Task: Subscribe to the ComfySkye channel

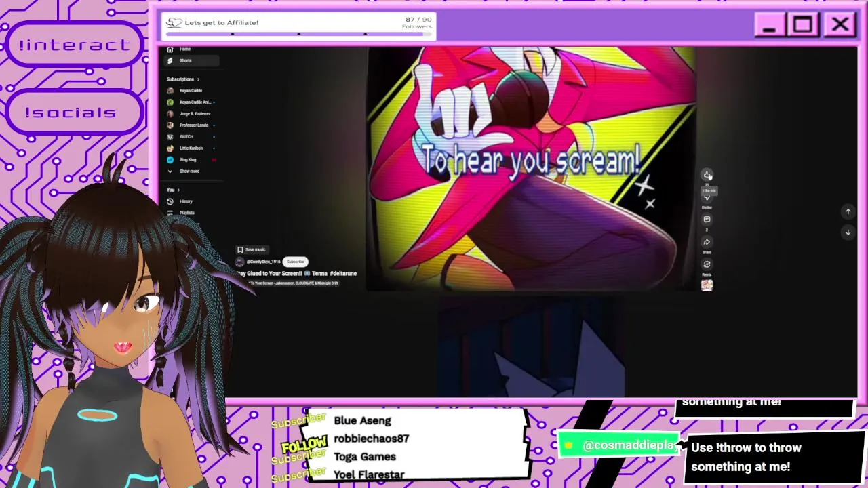Action: coord(296,262)
